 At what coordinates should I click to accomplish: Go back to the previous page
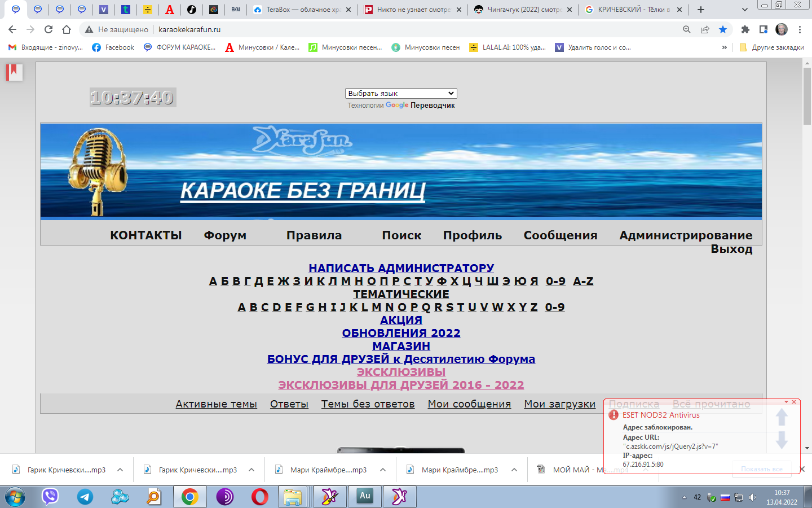12,29
